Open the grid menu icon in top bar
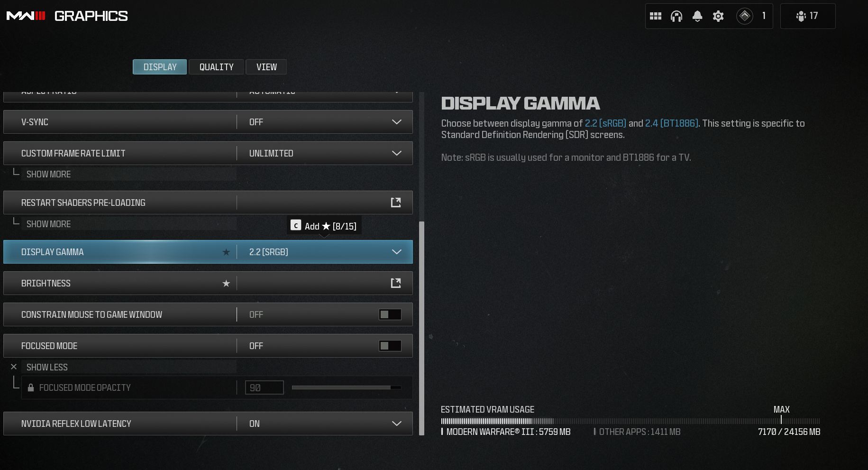The image size is (868, 470). [656, 16]
